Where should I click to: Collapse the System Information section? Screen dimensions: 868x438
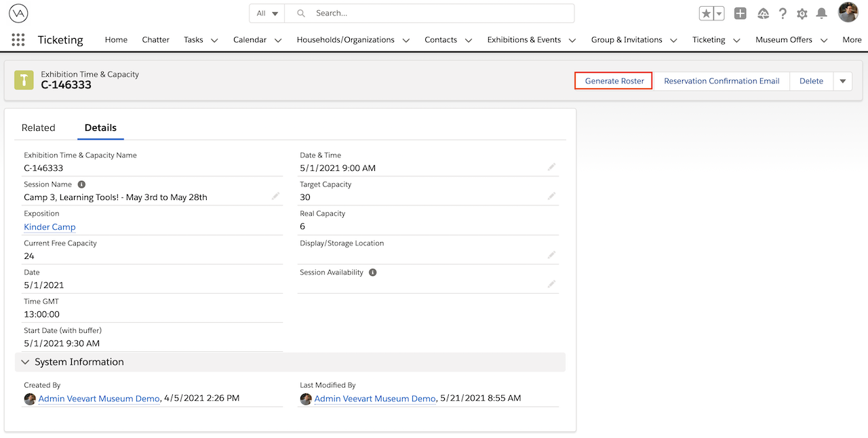click(x=25, y=361)
